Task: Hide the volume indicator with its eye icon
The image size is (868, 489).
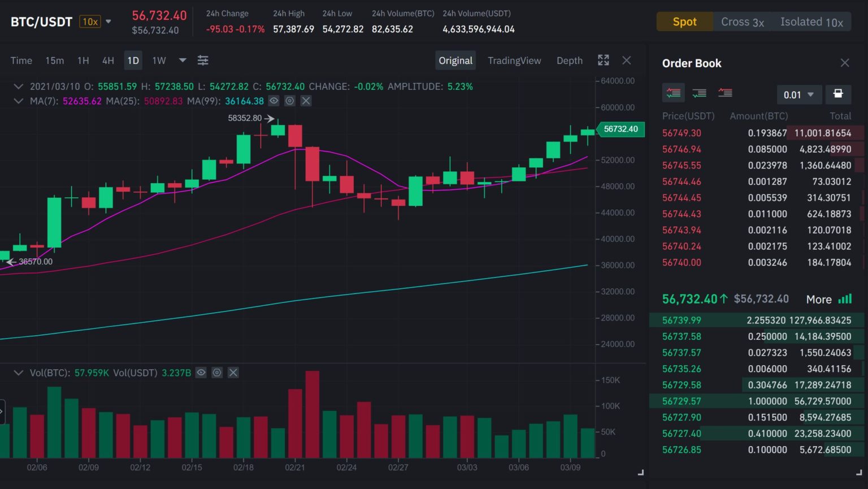Action: click(201, 373)
